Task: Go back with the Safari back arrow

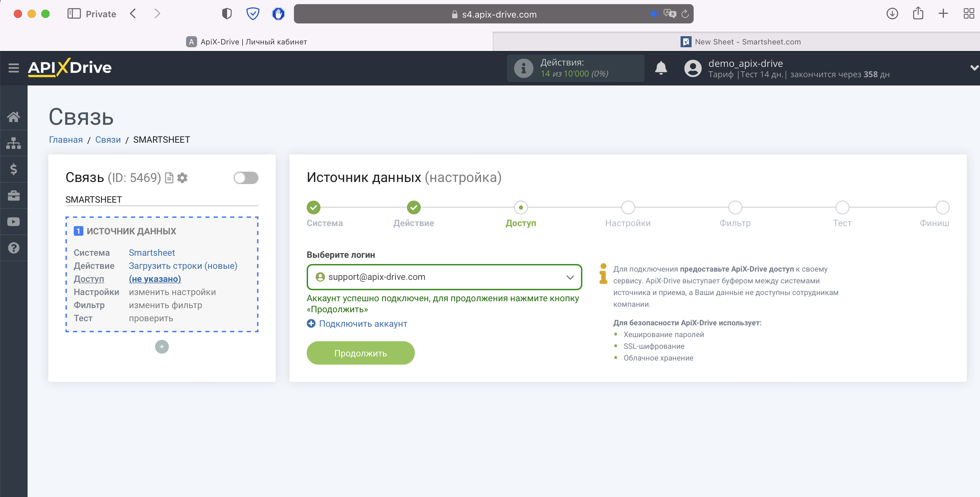Action: (x=133, y=14)
